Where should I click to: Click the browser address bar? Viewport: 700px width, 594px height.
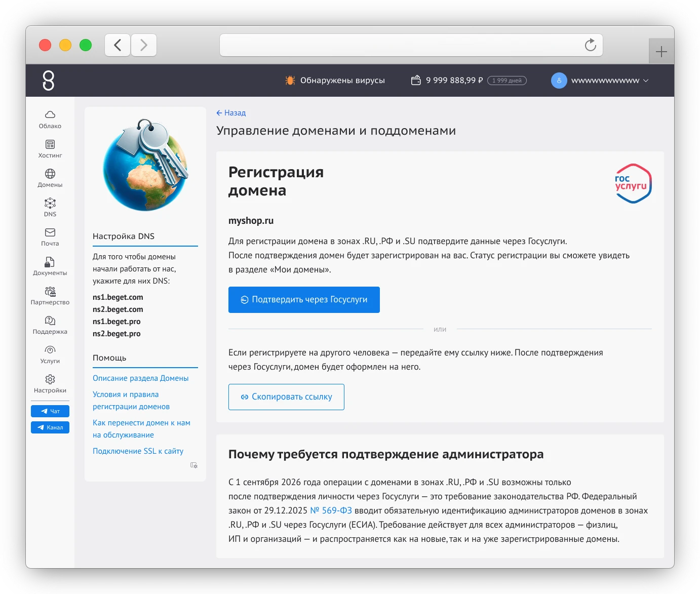tap(411, 45)
